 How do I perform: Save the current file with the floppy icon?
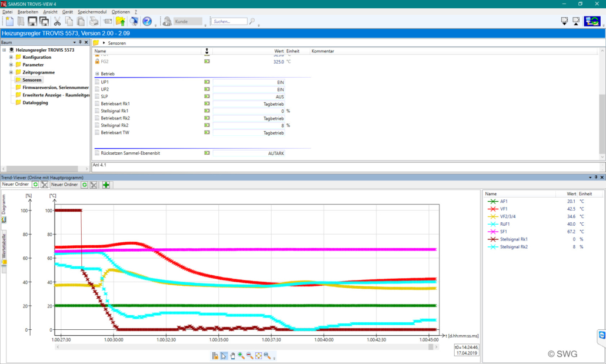pos(32,21)
